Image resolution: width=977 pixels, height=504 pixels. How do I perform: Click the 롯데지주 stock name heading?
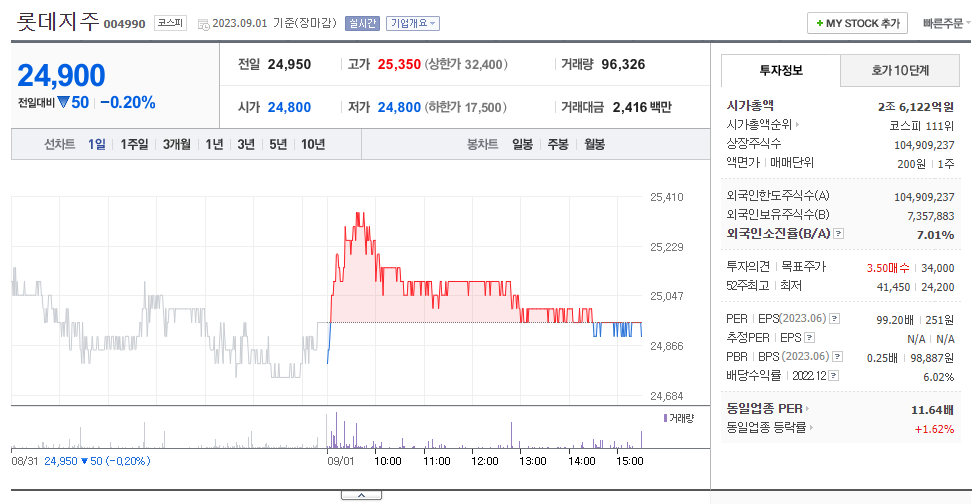(x=57, y=21)
